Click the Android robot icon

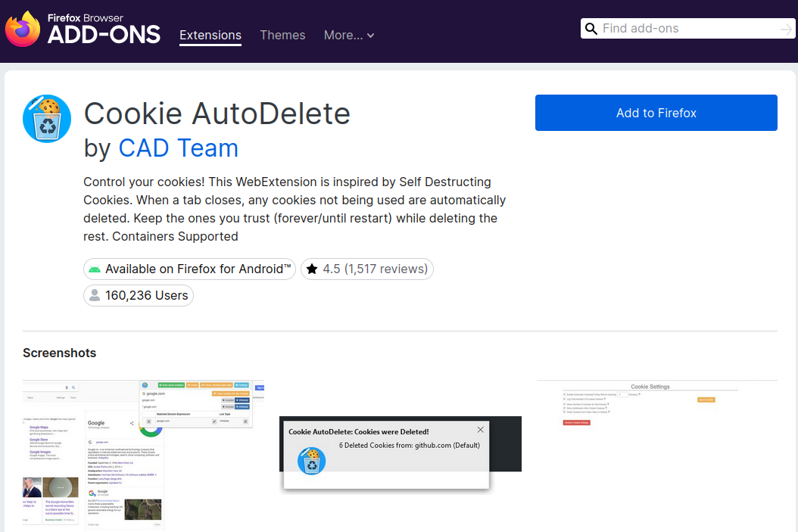[95, 269]
